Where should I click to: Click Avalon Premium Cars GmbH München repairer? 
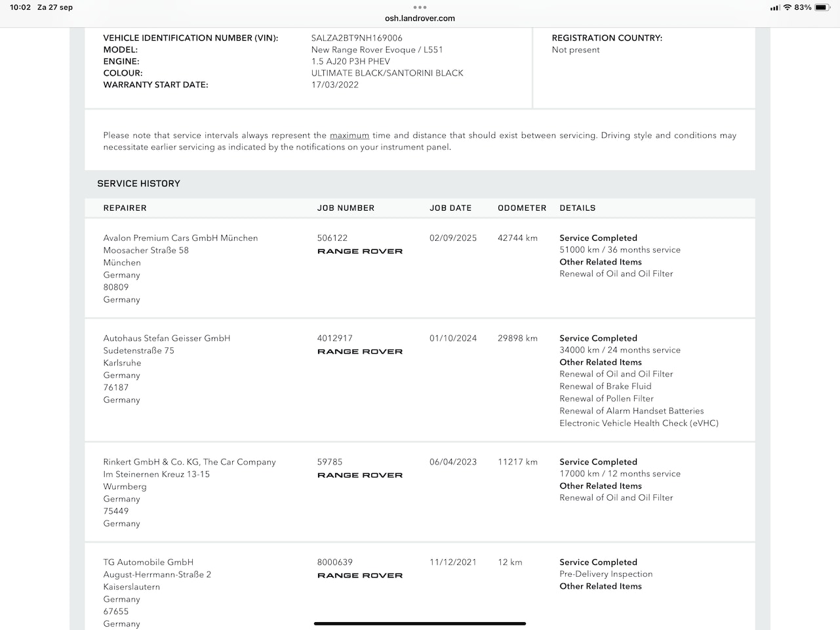click(180, 238)
